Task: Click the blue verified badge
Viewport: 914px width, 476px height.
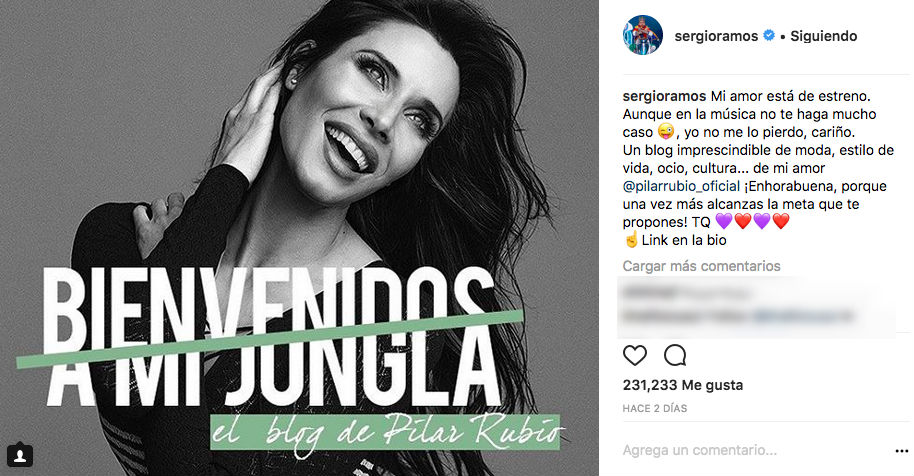Action: pos(769,36)
